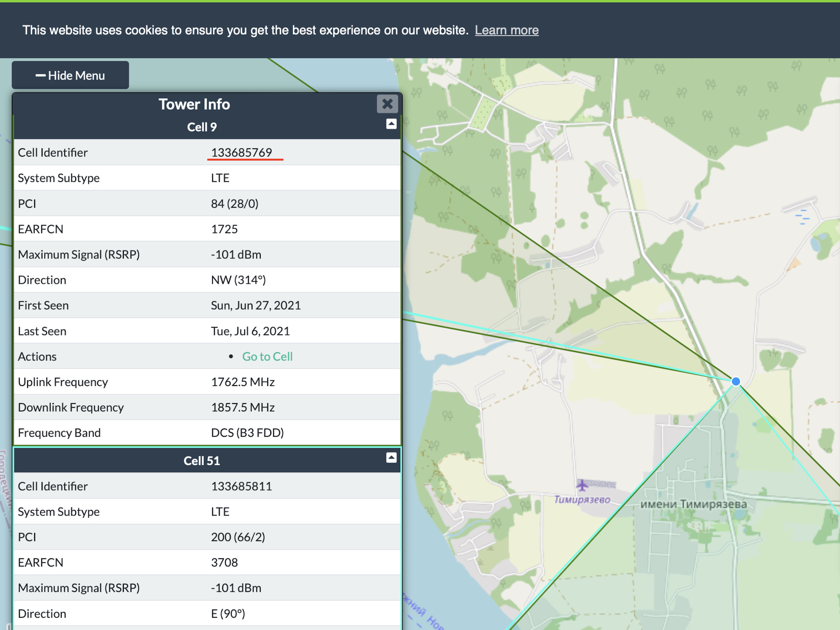Collapse the Cell 9 section
Image resolution: width=840 pixels, height=630 pixels.
pyautogui.click(x=391, y=124)
